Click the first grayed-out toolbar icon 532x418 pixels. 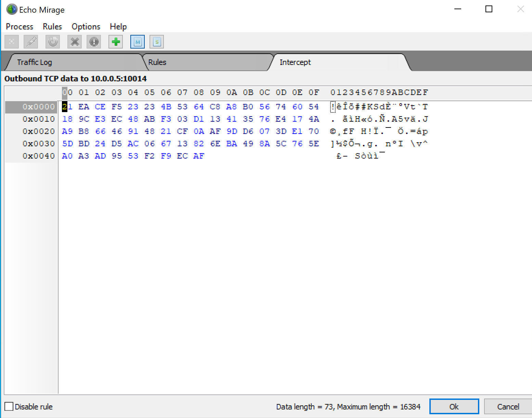click(12, 42)
